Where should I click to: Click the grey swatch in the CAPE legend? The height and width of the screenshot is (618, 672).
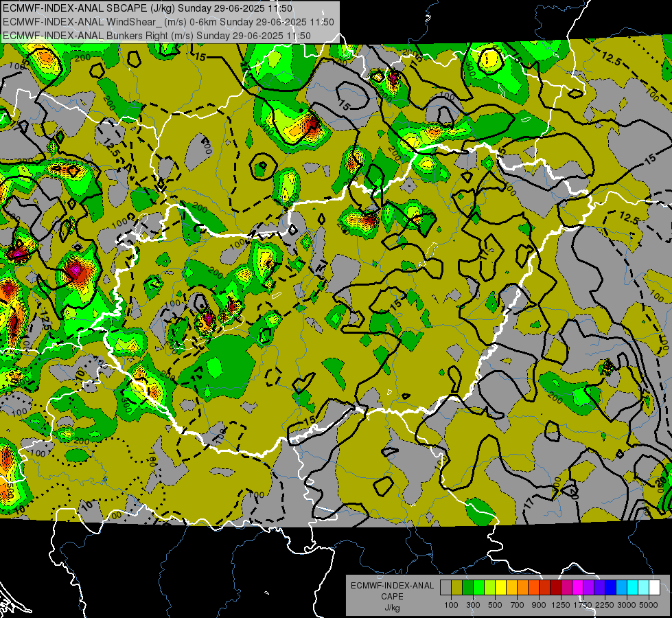445,588
